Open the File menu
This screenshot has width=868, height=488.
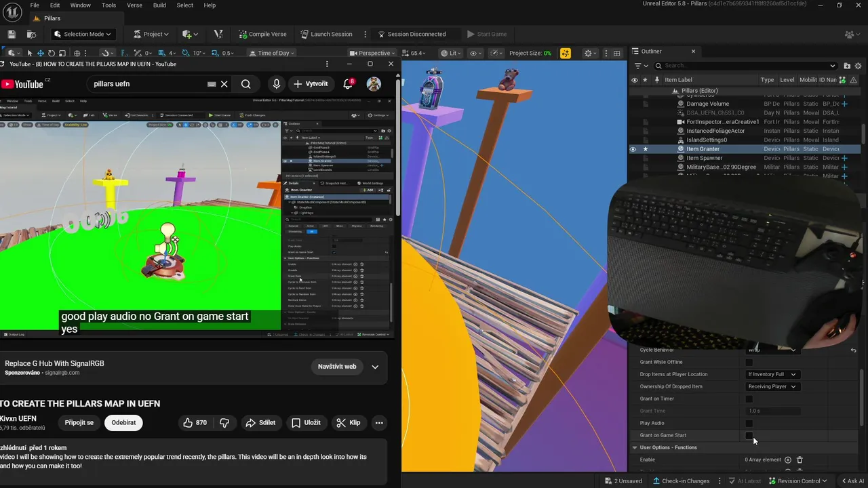click(35, 5)
